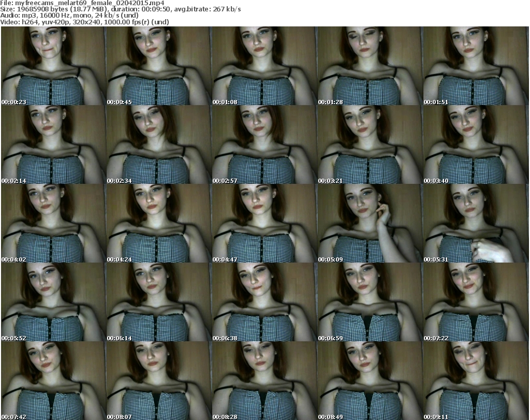Select the thumbnail stamped 00:00:23
Image resolution: width=530 pixels, height=420 pixels.
coord(53,66)
